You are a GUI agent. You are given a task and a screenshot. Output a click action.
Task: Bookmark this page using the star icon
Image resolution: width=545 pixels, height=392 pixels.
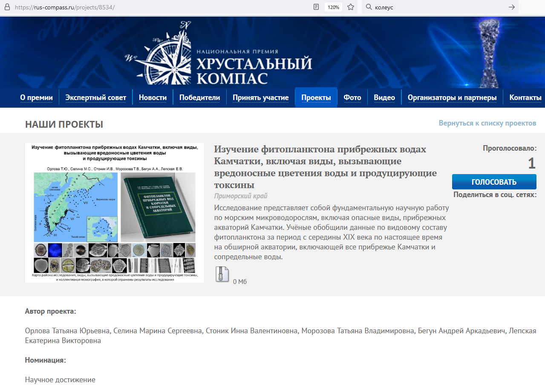pos(350,7)
